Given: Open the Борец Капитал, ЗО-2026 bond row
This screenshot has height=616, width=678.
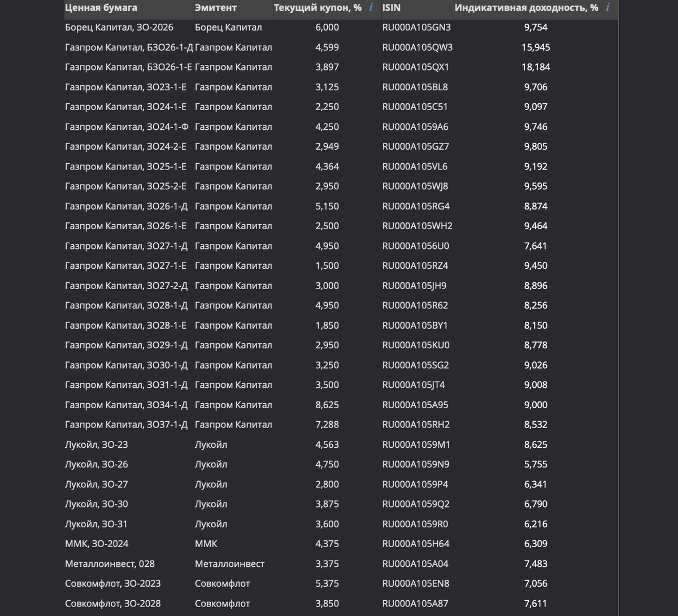Looking at the screenshot, I should [x=119, y=27].
